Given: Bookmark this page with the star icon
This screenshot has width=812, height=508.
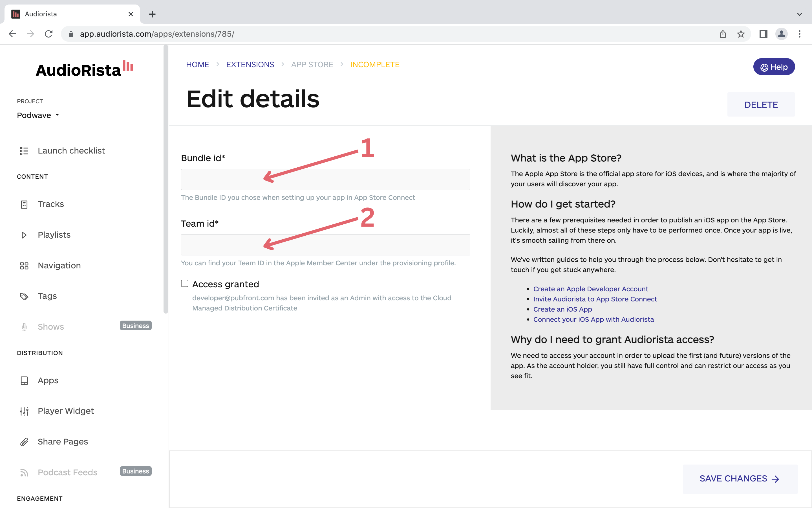Looking at the screenshot, I should (x=741, y=34).
